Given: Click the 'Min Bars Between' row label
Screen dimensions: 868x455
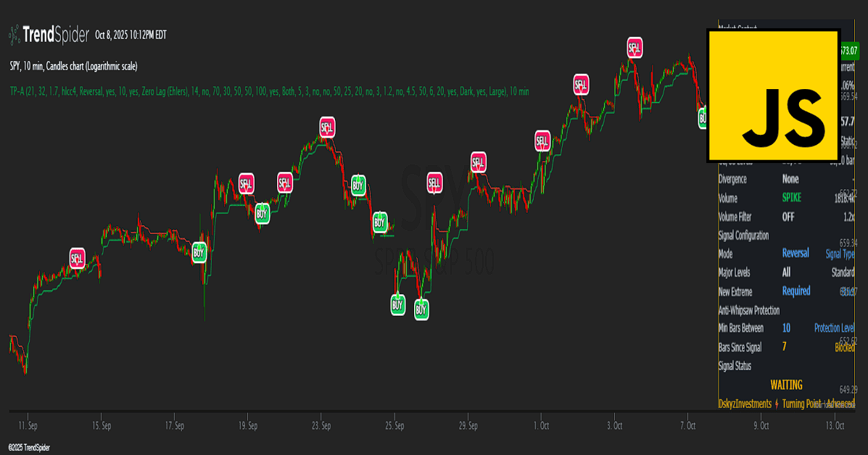Looking at the screenshot, I should pyautogui.click(x=740, y=328).
